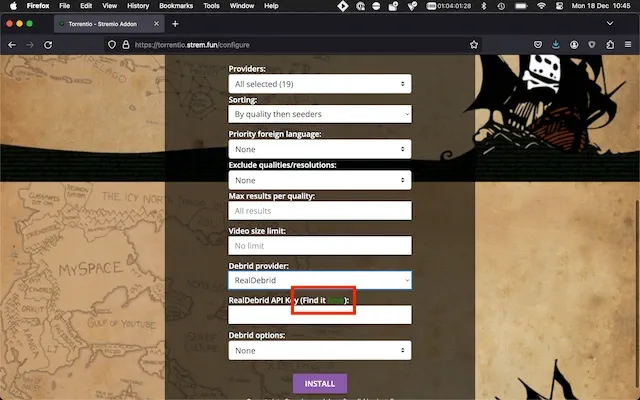Screen dimensions: 640x400
Task: Open the Tools menu
Action: tap(211, 6)
